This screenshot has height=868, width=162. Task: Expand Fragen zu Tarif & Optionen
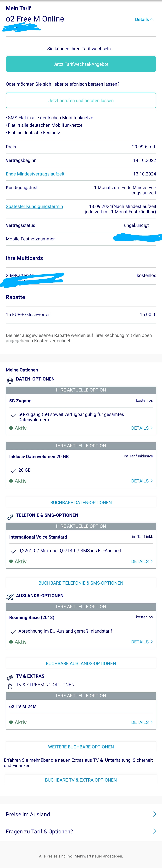[154, 831]
